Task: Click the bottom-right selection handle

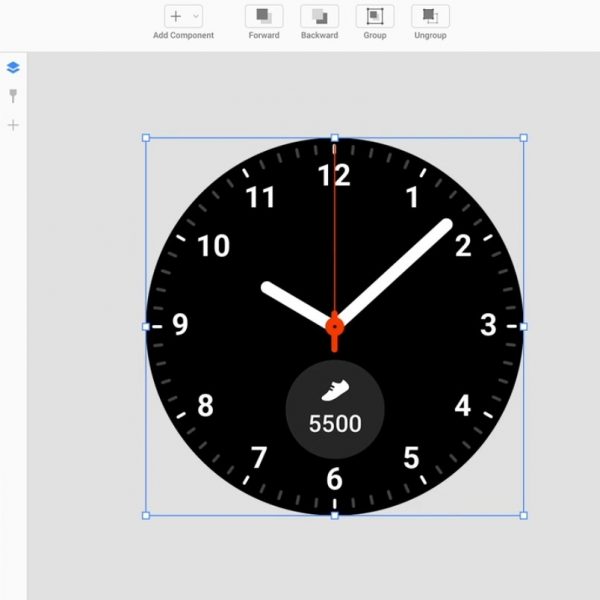Action: point(523,515)
